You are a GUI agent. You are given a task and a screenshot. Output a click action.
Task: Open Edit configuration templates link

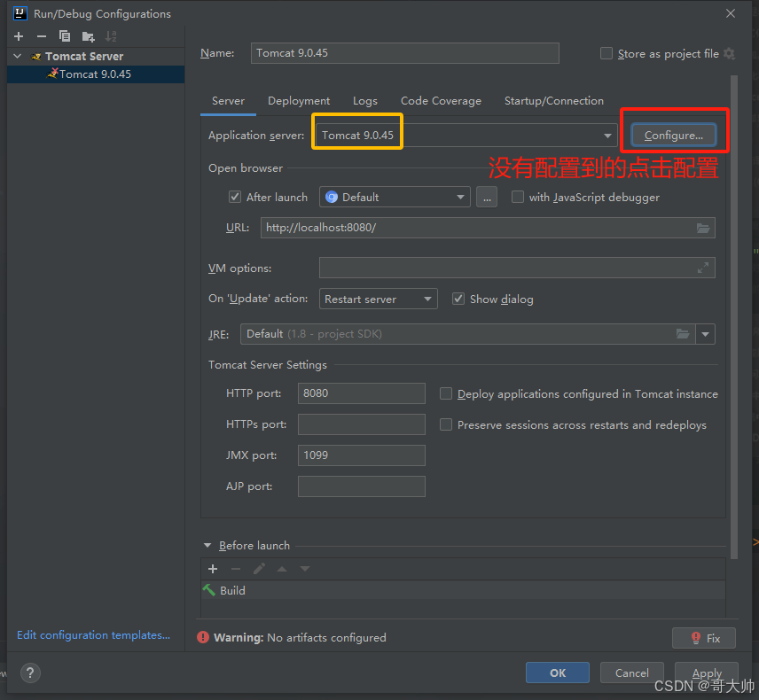pos(93,634)
